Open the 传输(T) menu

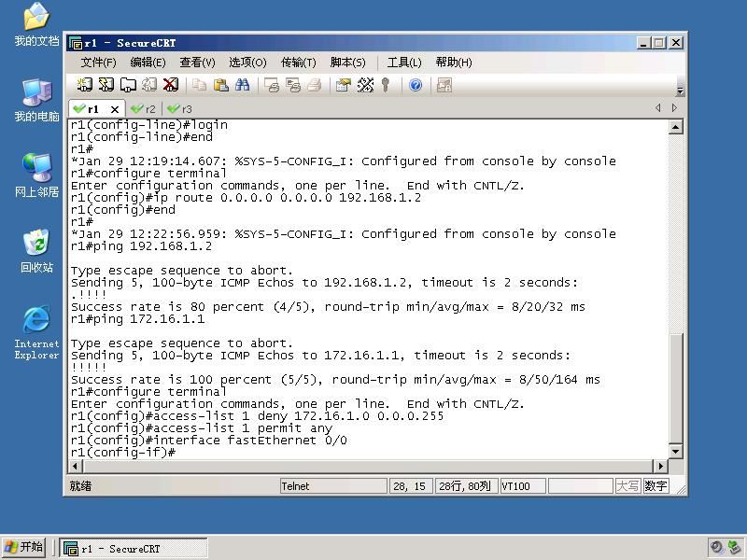[x=299, y=63]
